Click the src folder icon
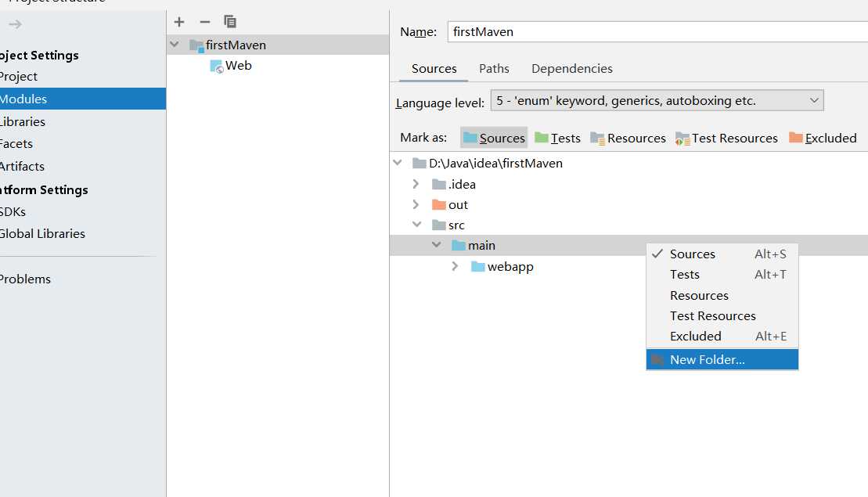868x497 pixels. pyautogui.click(x=439, y=225)
